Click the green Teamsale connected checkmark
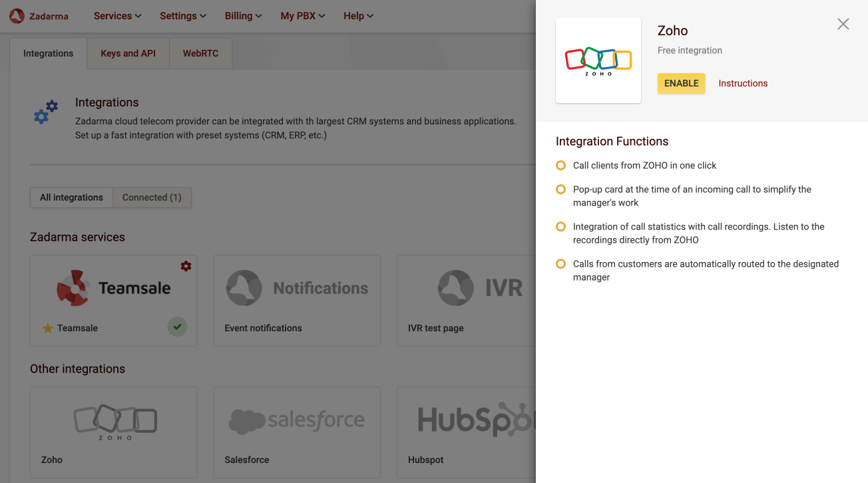This screenshot has width=868, height=483. point(177,327)
